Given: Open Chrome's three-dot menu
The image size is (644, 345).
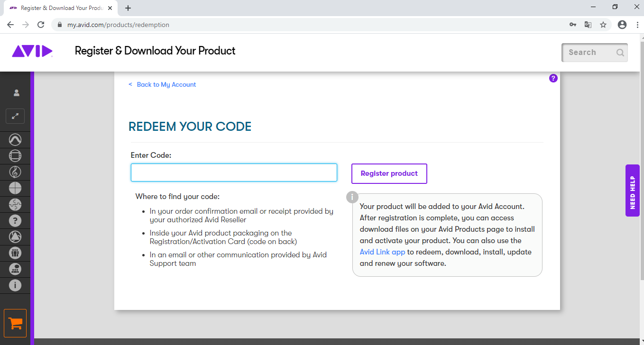Looking at the screenshot, I should (x=637, y=24).
